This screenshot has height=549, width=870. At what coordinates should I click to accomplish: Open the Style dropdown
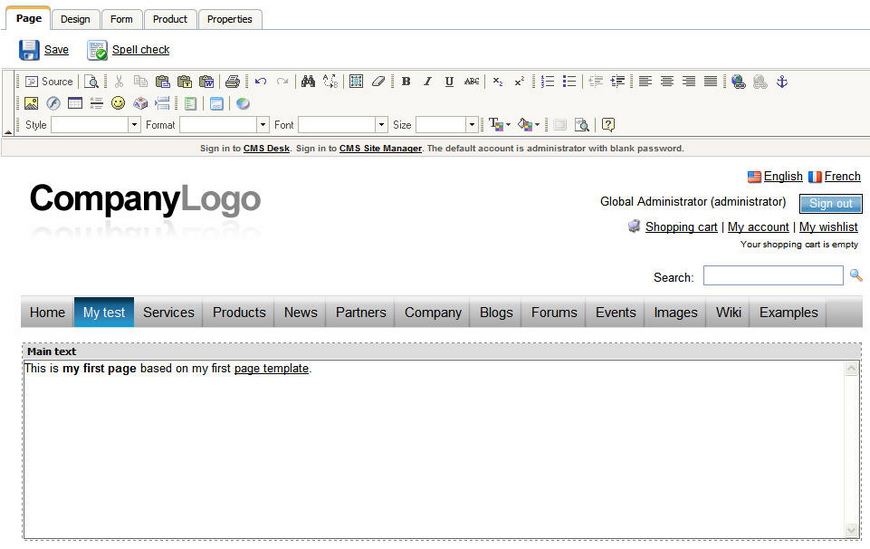[x=95, y=125]
